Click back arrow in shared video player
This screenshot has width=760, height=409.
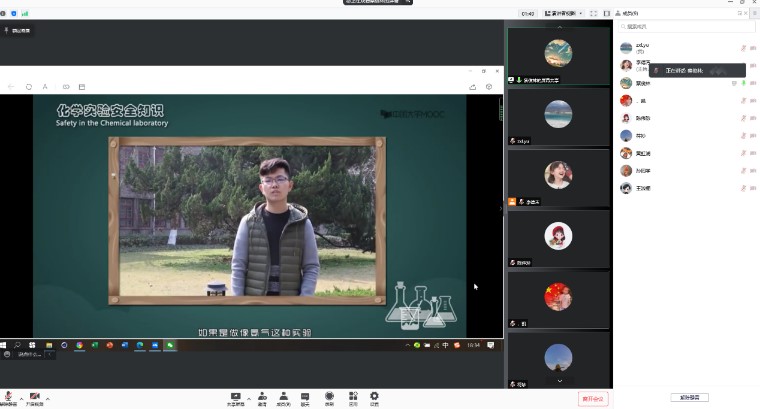[11, 87]
